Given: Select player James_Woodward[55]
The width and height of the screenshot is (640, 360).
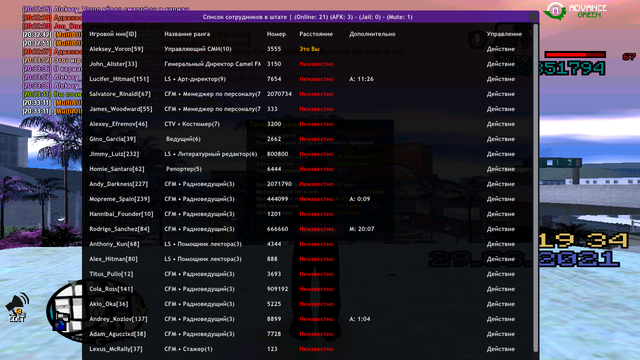Looking at the screenshot, I should [120, 109].
